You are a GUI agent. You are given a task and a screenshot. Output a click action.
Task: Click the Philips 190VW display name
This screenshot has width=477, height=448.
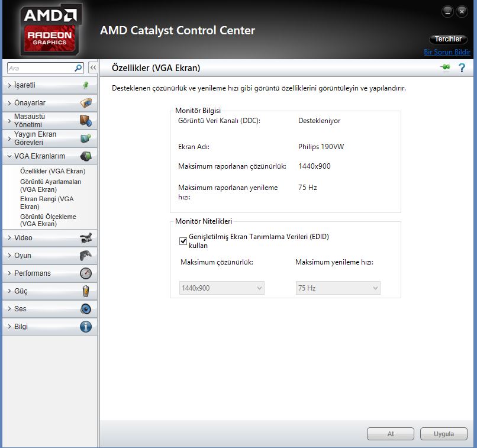[321, 147]
